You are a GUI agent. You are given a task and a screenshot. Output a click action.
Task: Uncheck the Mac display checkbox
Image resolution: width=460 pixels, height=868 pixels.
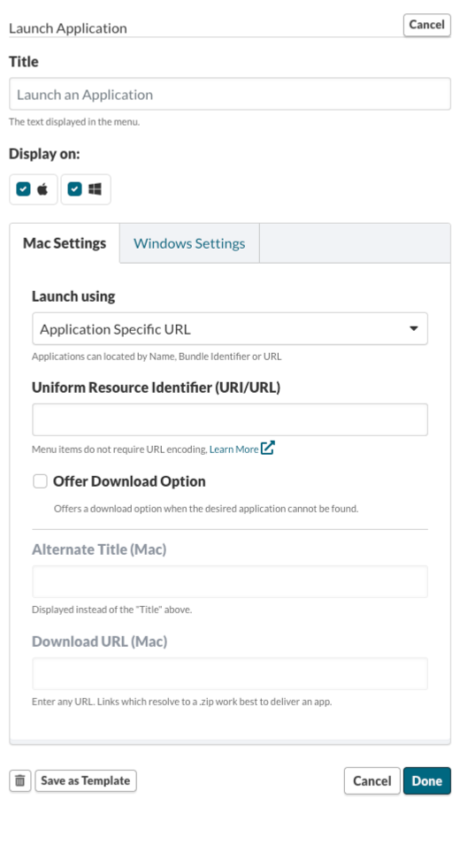(x=23, y=189)
